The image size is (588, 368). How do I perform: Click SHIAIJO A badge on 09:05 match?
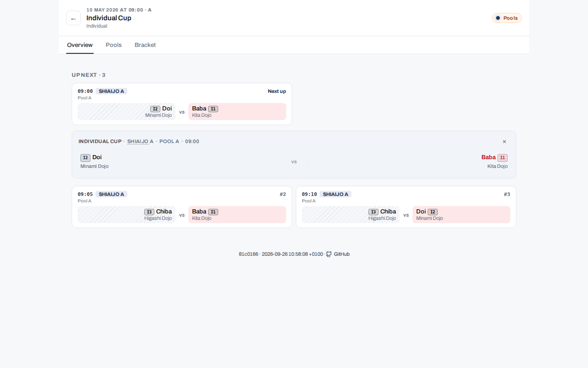[111, 194]
